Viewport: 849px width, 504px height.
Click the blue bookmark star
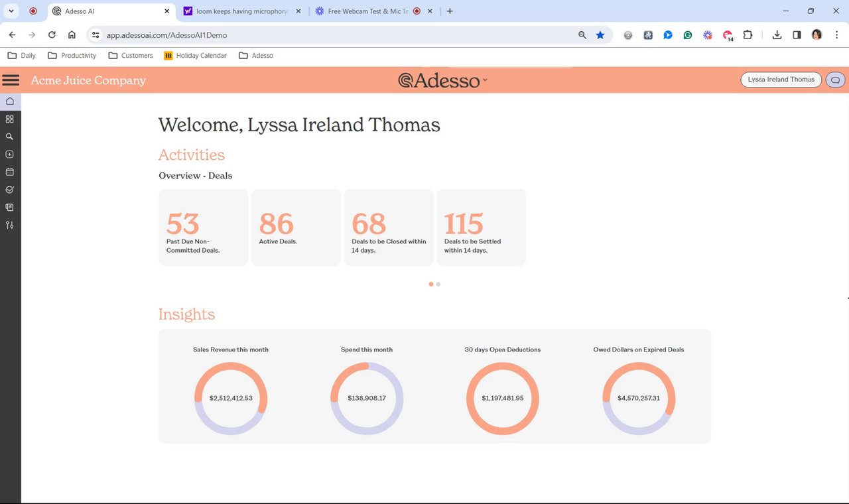pyautogui.click(x=600, y=34)
